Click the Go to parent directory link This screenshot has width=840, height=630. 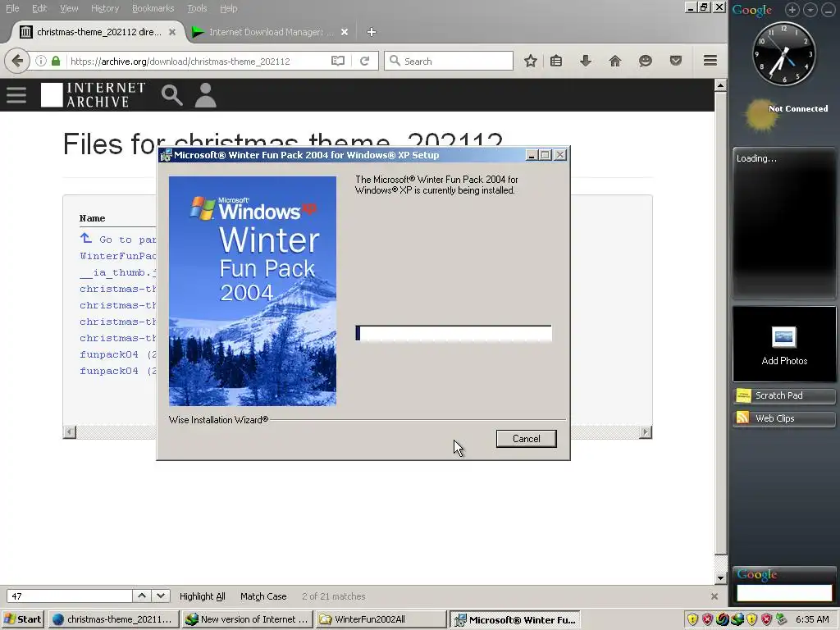(118, 239)
